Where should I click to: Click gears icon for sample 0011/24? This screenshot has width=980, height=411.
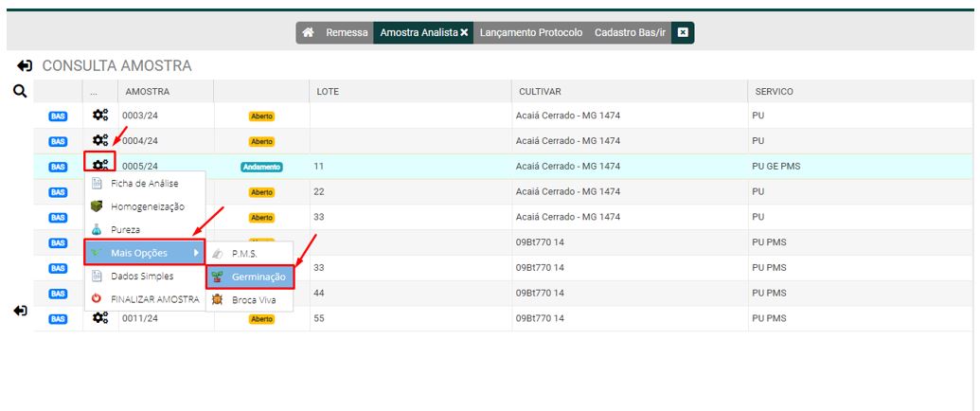click(x=99, y=319)
